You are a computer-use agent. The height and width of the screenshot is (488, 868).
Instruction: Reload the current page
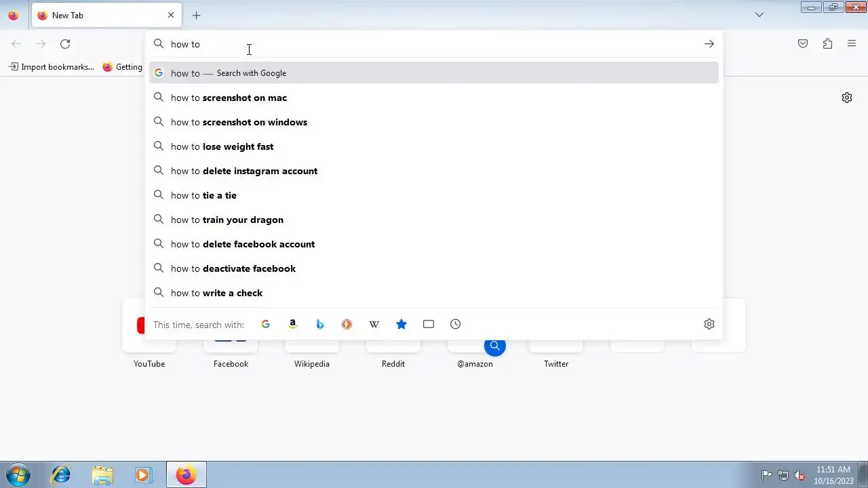click(x=65, y=44)
